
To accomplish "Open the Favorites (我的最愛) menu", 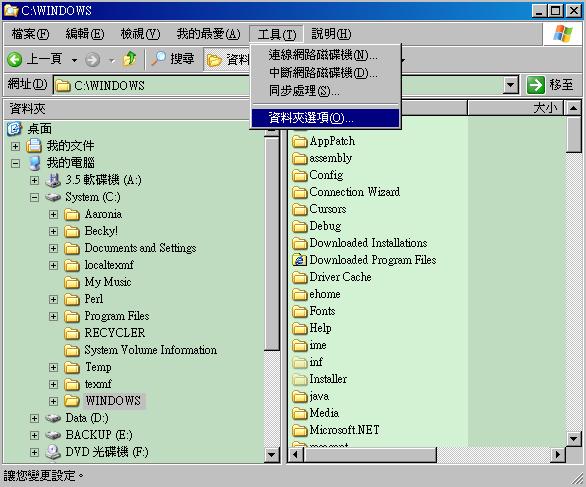I will point(208,34).
